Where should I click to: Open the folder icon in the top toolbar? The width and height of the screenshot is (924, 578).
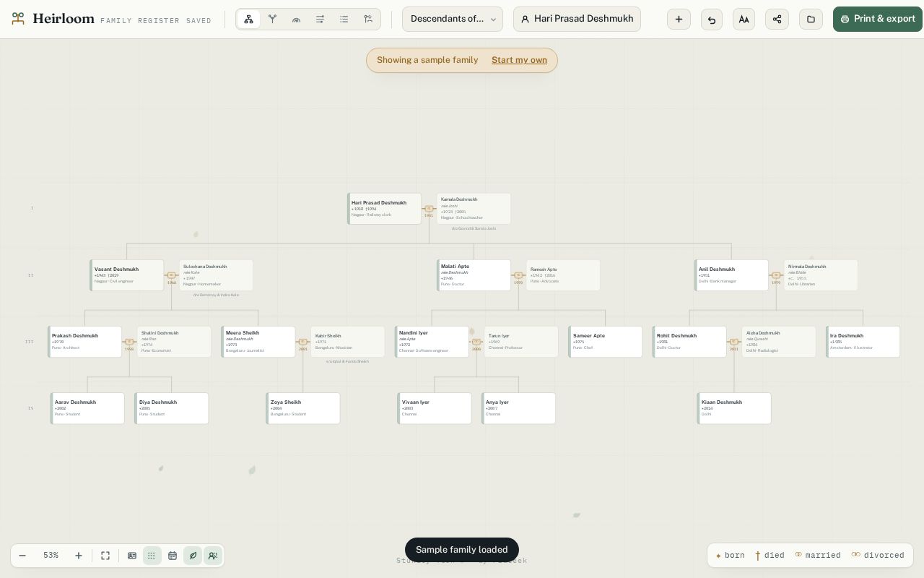click(x=811, y=20)
